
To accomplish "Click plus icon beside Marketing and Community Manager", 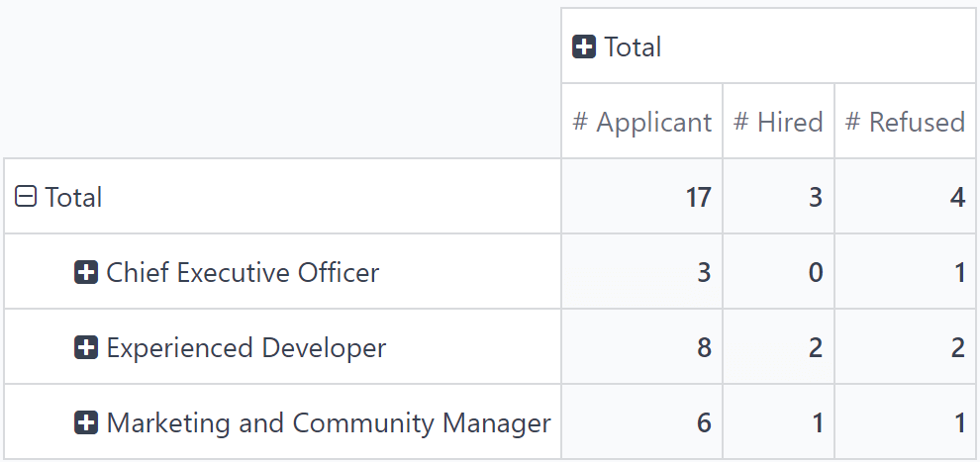I will [86, 422].
